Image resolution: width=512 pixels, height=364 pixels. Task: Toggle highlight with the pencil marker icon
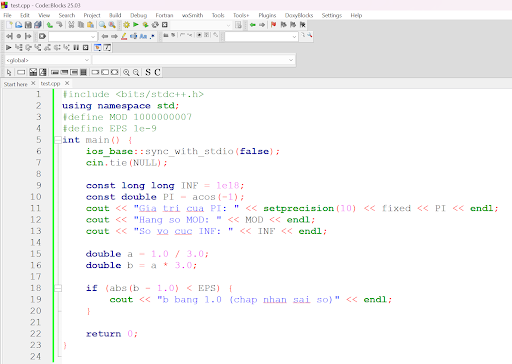[x=124, y=36]
